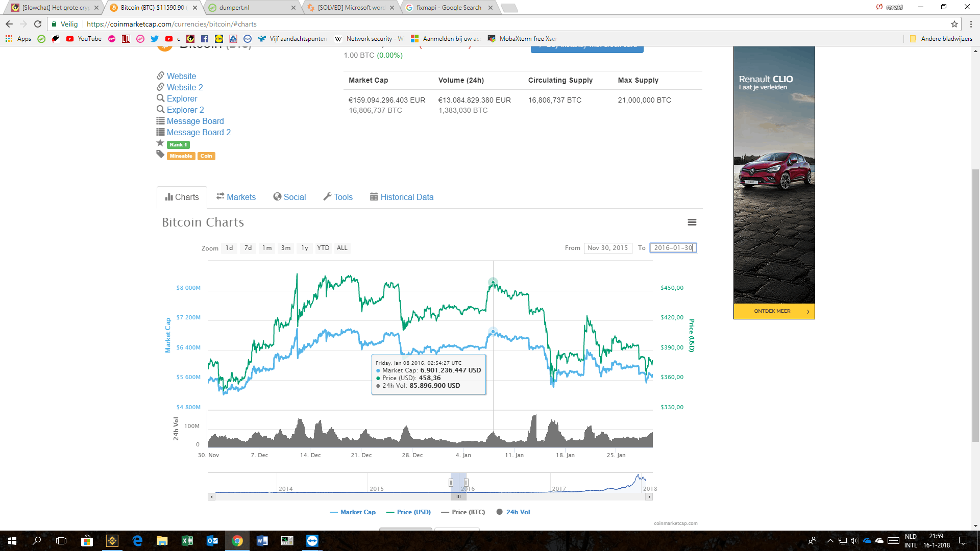The image size is (980, 551).
Task: Click the From date input field
Action: coord(607,248)
